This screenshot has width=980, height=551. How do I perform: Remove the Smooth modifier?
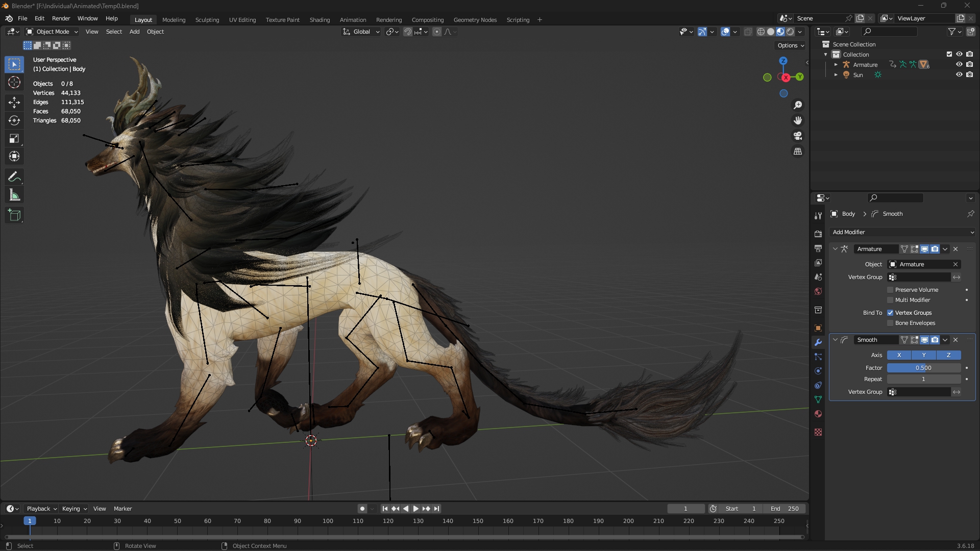point(955,340)
